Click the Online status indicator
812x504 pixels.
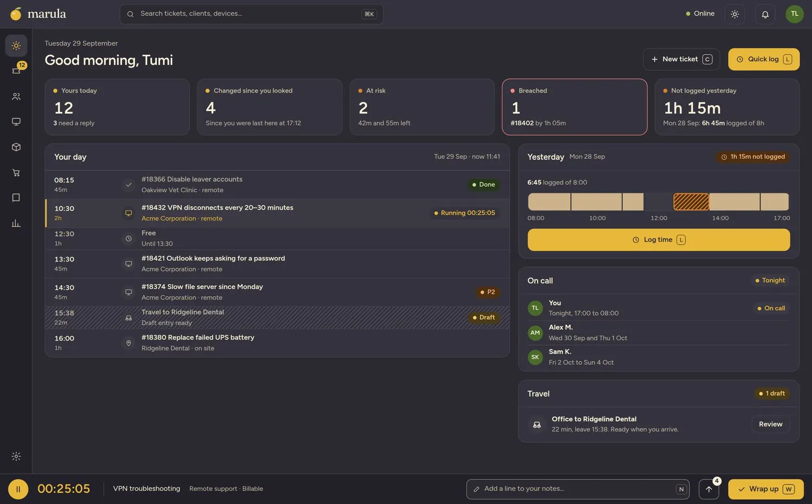click(x=700, y=14)
